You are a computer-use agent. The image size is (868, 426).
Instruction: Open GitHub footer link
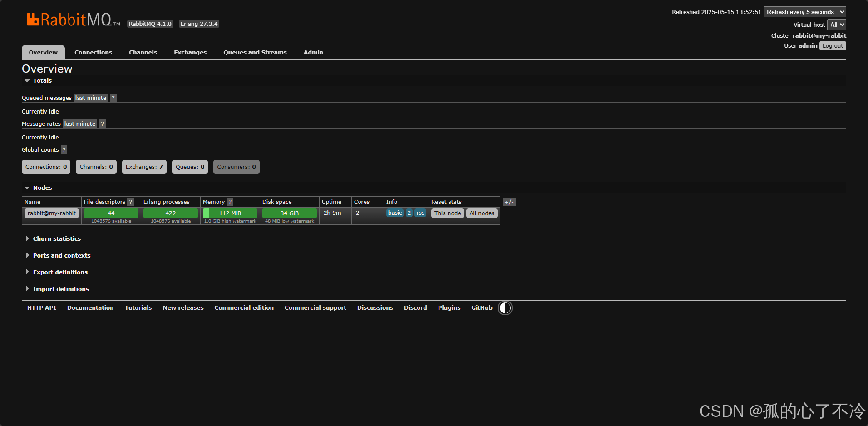tap(482, 307)
